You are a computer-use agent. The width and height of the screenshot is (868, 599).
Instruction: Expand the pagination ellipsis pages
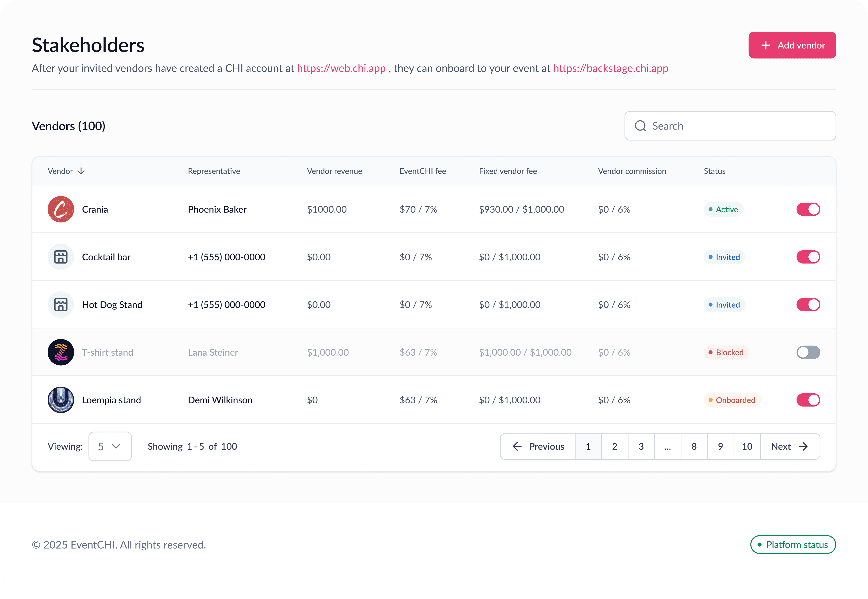[667, 446]
